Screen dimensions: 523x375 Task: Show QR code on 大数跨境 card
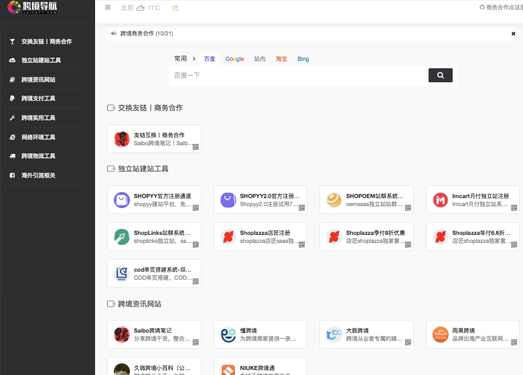[x=408, y=342]
